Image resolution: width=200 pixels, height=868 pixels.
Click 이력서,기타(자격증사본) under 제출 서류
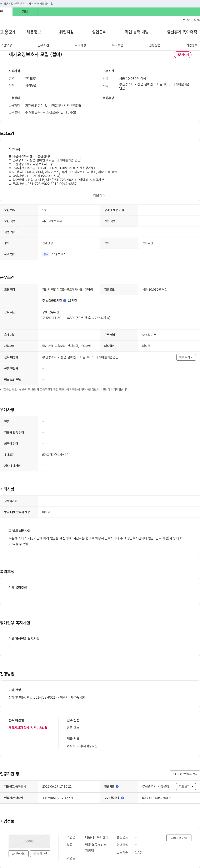click(83, 746)
